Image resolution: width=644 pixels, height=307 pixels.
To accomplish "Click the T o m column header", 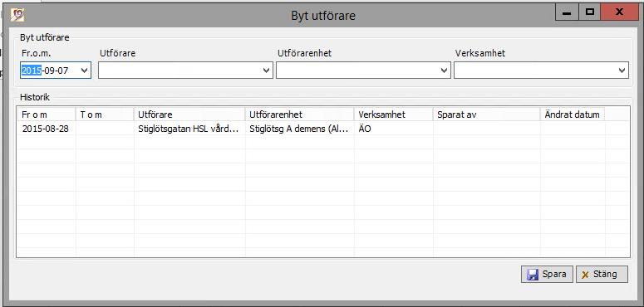I will coord(105,115).
